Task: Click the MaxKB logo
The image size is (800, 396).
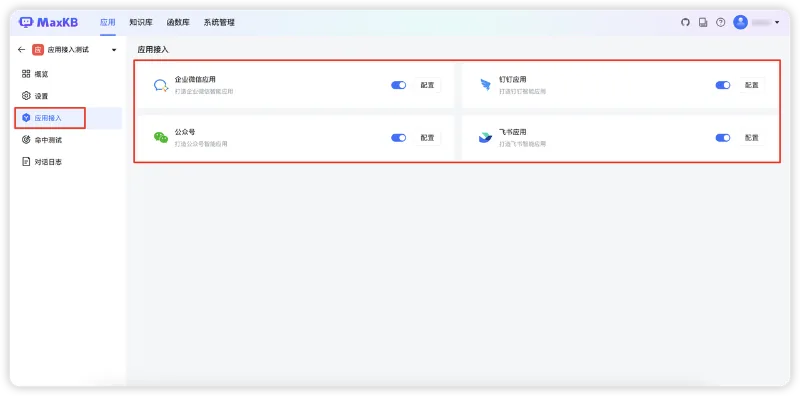Action: tap(48, 22)
